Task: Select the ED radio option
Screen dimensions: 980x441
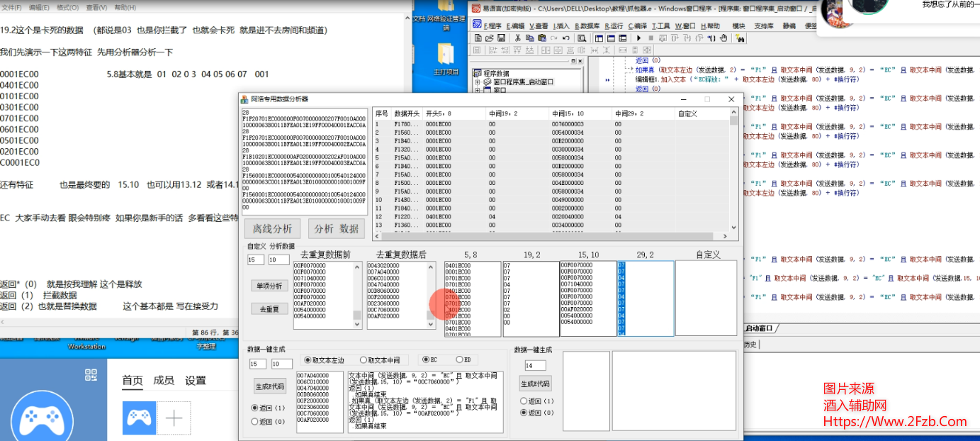Action: [x=459, y=360]
